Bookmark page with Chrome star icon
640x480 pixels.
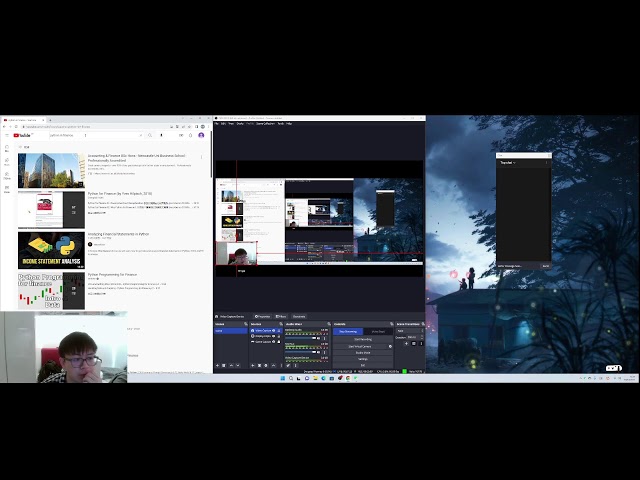[189, 127]
